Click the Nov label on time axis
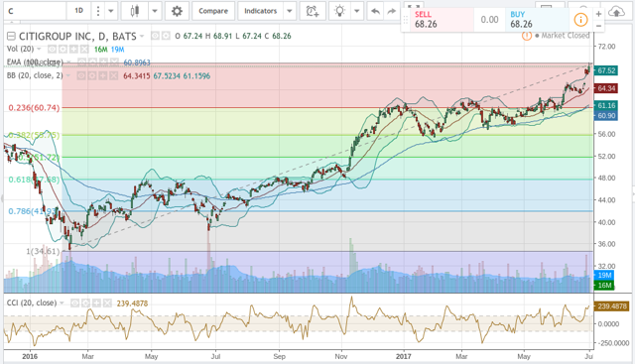Image resolution: width=635 pixels, height=364 pixels. click(x=341, y=356)
